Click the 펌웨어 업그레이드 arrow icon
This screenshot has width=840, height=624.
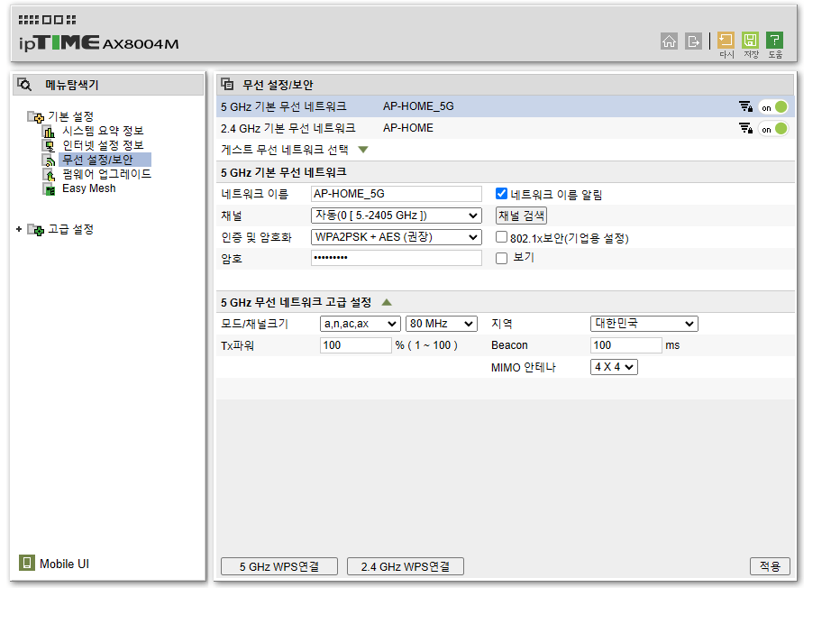[49, 175]
